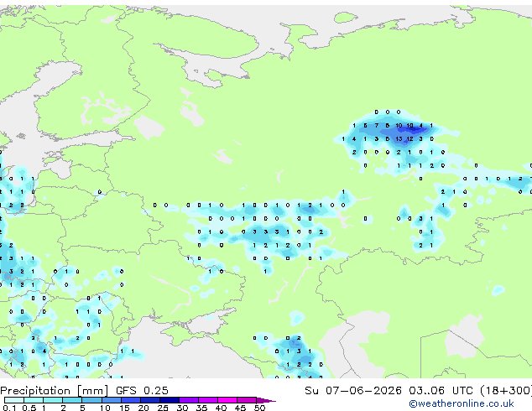Click the "Precipitation [mm]" title text

click(x=54, y=391)
